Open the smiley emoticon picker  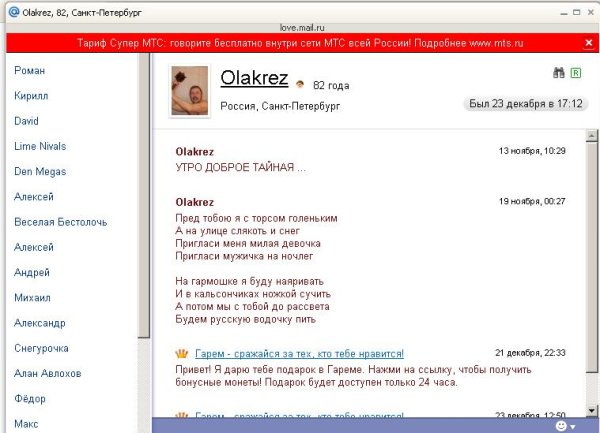[561, 425]
